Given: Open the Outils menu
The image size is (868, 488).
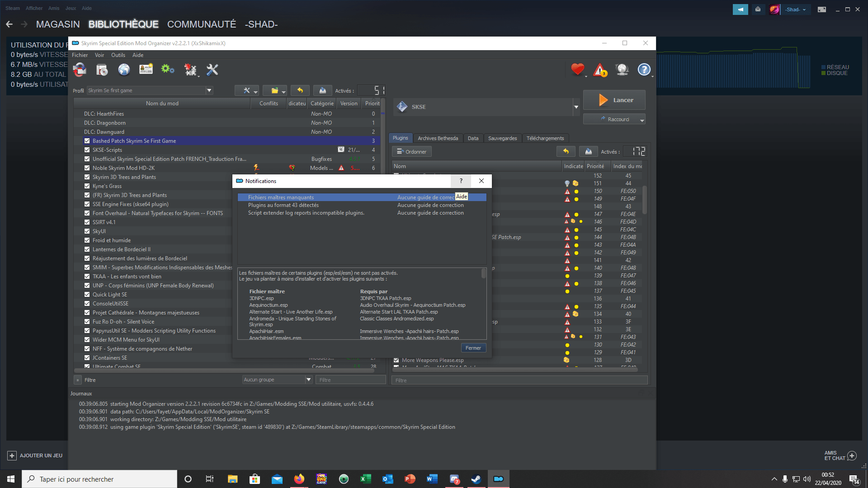Looking at the screenshot, I should tap(118, 55).
